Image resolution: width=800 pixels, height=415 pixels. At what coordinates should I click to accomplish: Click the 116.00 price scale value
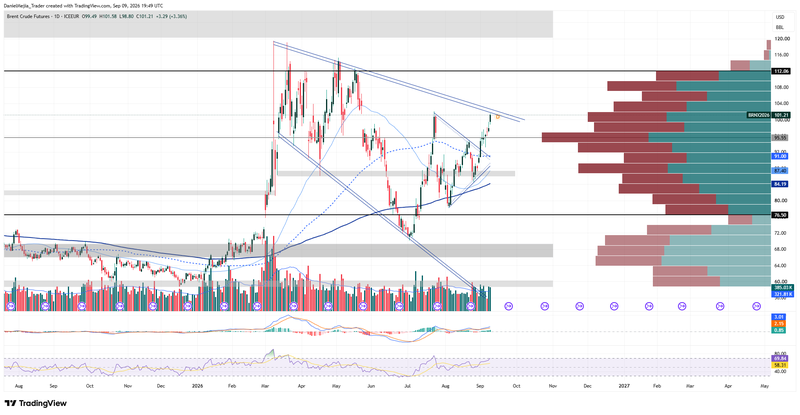click(782, 55)
